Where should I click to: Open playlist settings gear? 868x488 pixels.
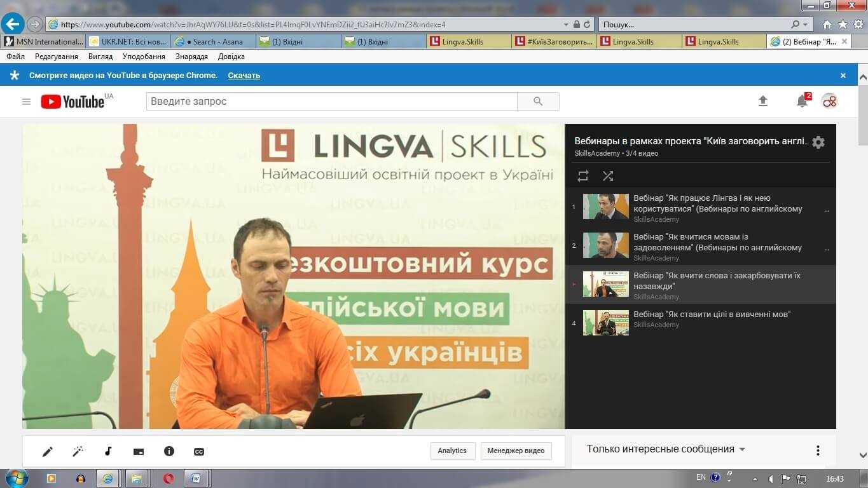tap(818, 142)
